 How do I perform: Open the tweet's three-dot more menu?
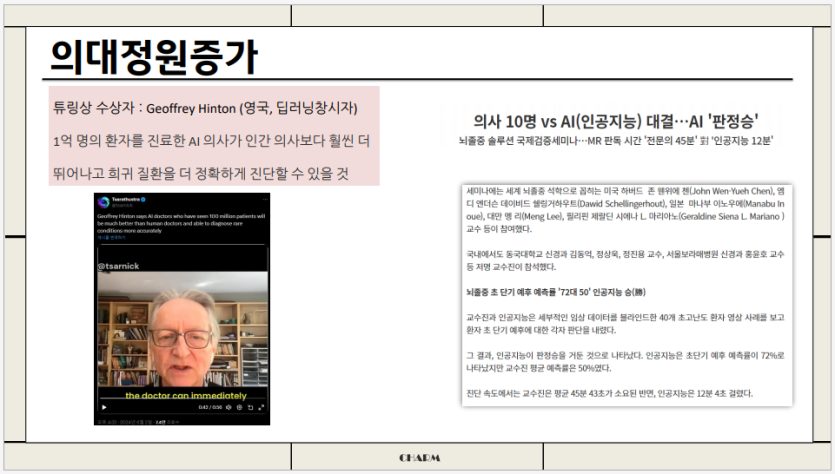265,199
